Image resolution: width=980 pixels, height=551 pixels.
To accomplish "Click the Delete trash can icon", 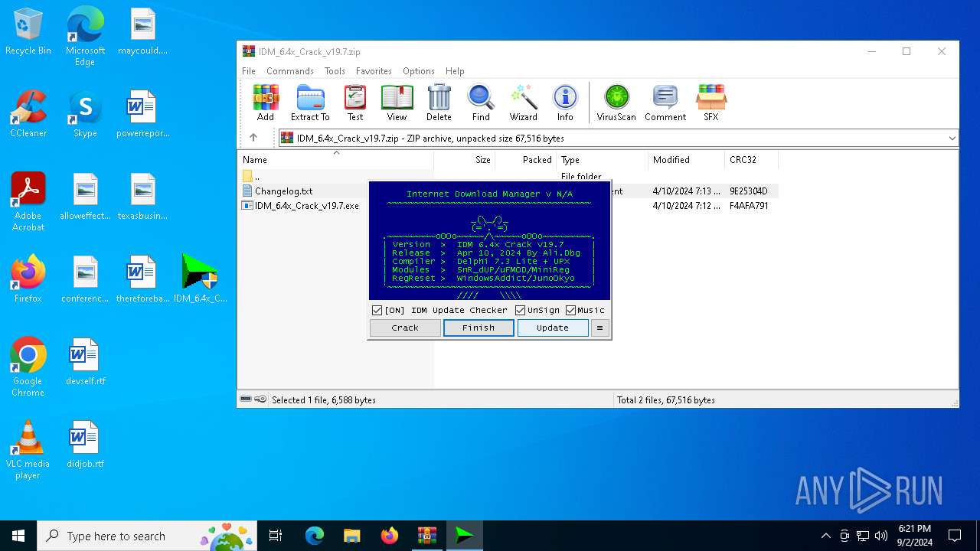I will coord(439,103).
